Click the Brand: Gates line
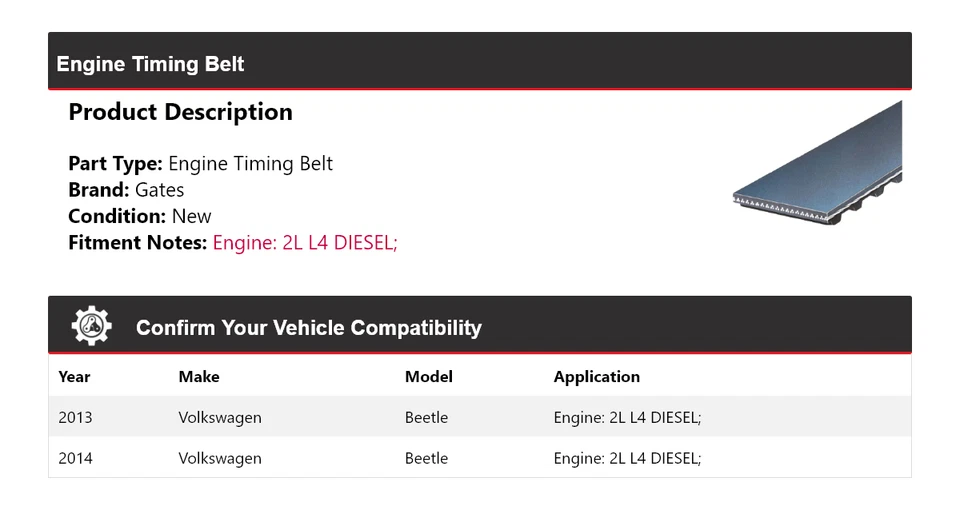This screenshot has width=960, height=510. [x=126, y=190]
